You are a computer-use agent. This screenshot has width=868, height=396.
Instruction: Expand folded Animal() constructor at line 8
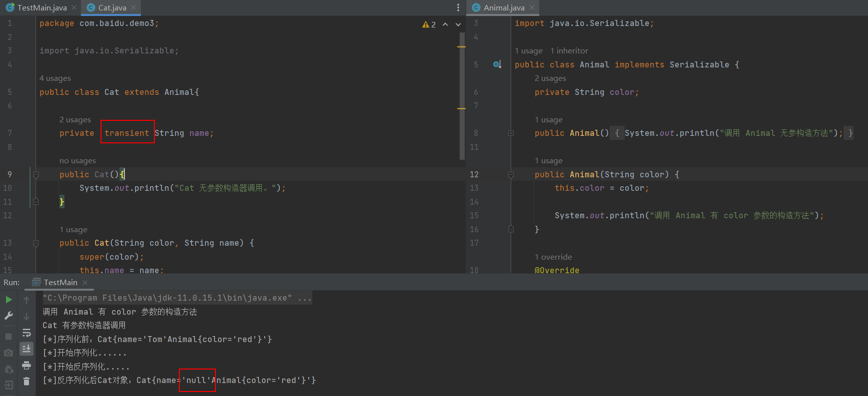(511, 133)
